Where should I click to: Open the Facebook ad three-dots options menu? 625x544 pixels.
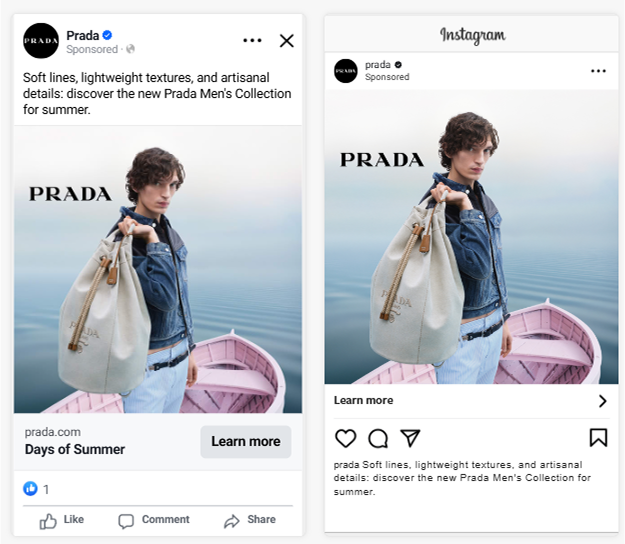[252, 41]
